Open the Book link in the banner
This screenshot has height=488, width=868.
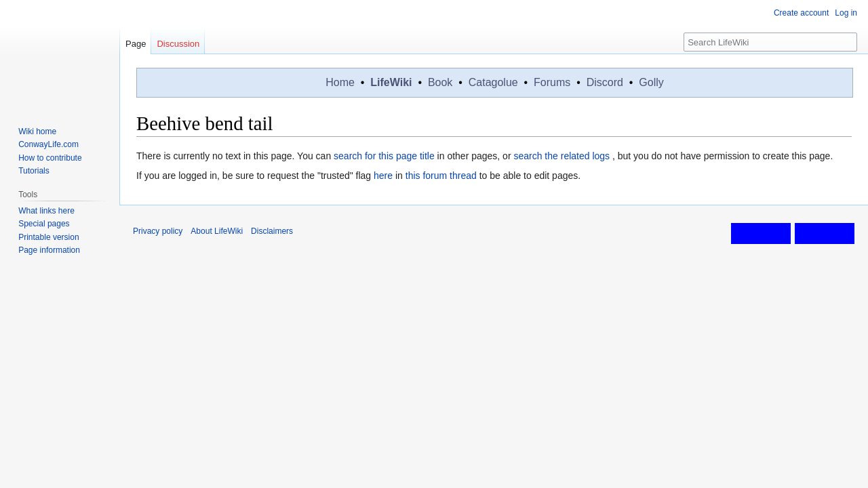pyautogui.click(x=439, y=83)
